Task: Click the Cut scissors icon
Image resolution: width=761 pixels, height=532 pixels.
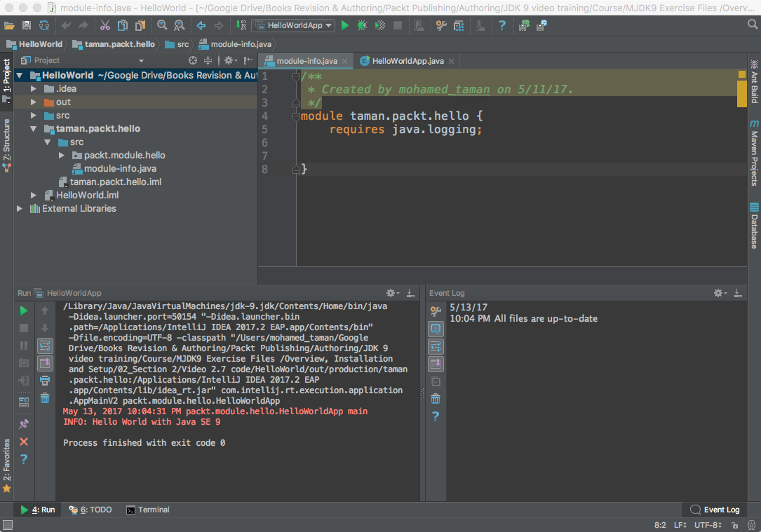Action: pos(105,25)
